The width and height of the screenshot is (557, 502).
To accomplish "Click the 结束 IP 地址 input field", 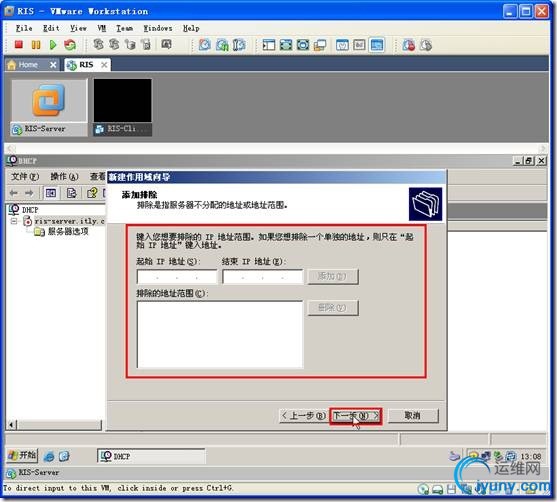I will click(263, 277).
